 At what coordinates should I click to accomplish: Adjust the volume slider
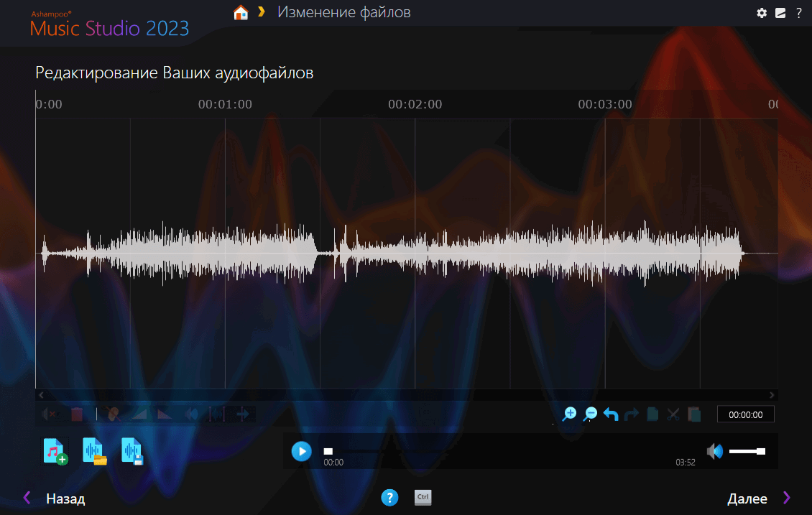click(x=747, y=451)
